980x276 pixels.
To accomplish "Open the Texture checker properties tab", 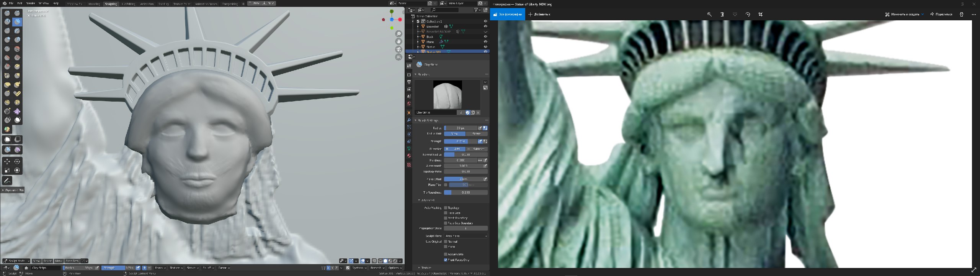I will click(x=409, y=165).
